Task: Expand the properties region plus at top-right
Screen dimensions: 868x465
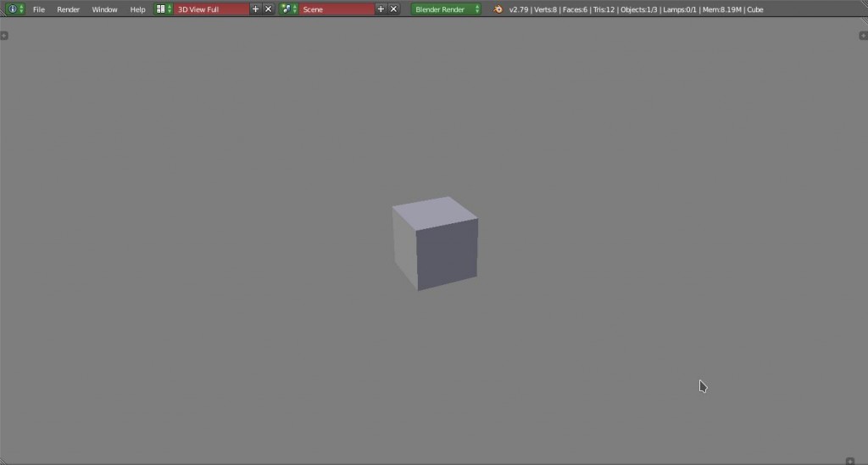Action: pyautogui.click(x=863, y=36)
